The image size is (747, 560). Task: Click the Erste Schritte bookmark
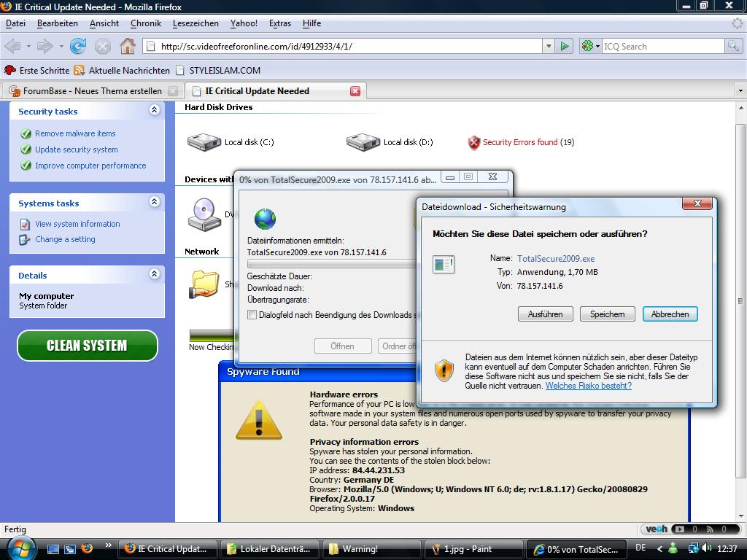pyautogui.click(x=37, y=71)
